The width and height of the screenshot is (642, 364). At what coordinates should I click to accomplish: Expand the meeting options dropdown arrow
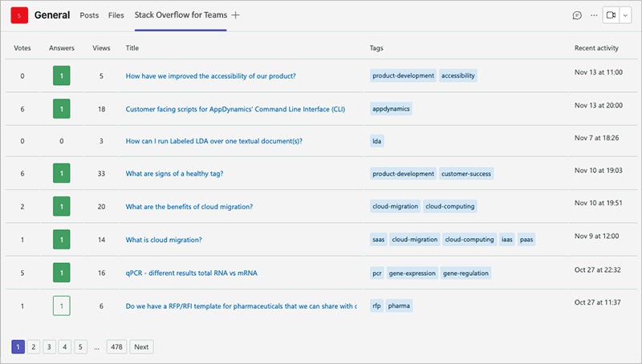click(x=626, y=15)
